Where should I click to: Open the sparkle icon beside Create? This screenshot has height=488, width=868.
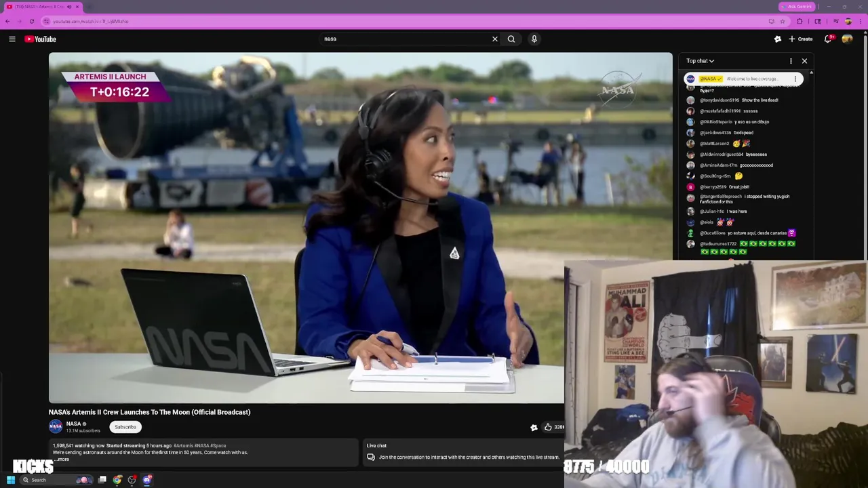778,39
